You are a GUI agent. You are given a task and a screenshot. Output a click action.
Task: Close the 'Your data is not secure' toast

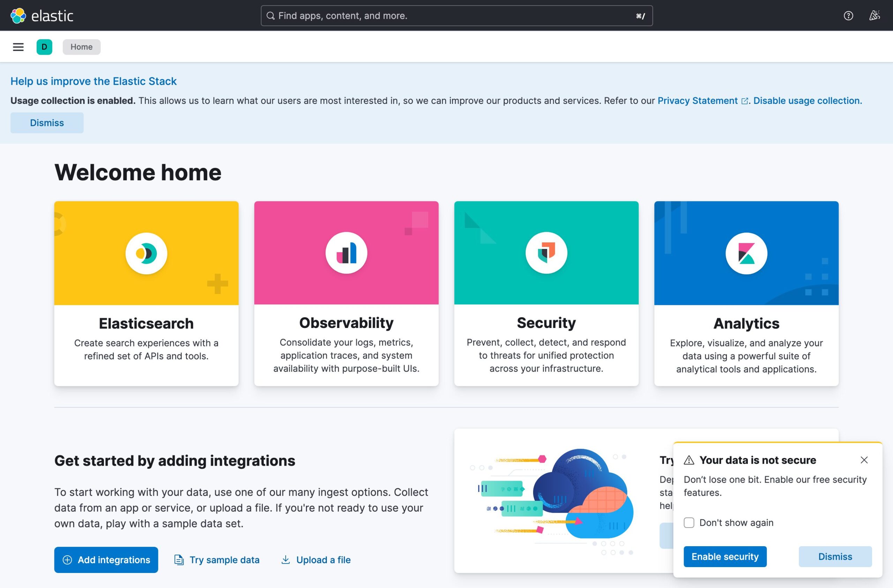[x=864, y=460]
